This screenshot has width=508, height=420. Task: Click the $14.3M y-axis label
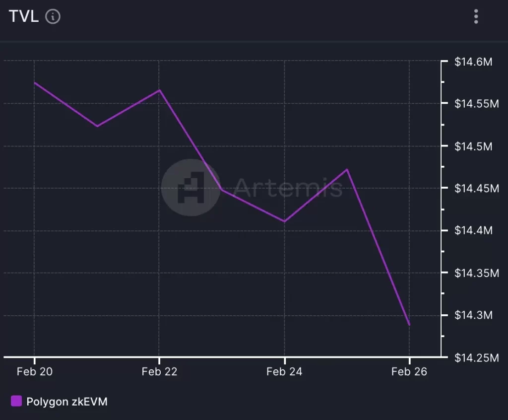point(473,316)
